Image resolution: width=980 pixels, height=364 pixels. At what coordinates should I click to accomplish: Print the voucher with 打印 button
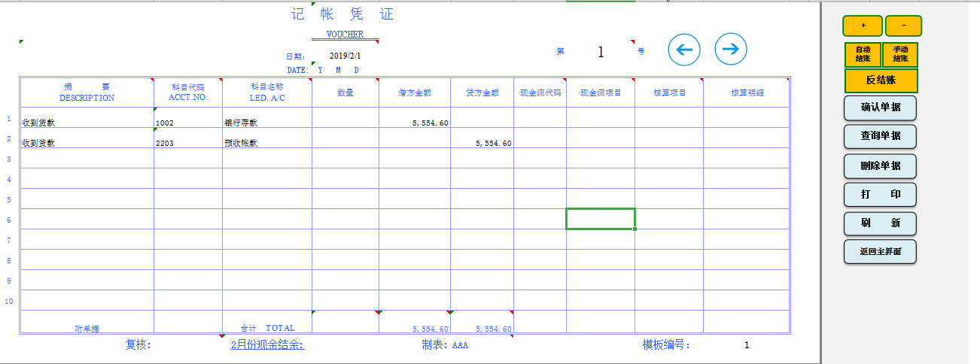pyautogui.click(x=880, y=194)
